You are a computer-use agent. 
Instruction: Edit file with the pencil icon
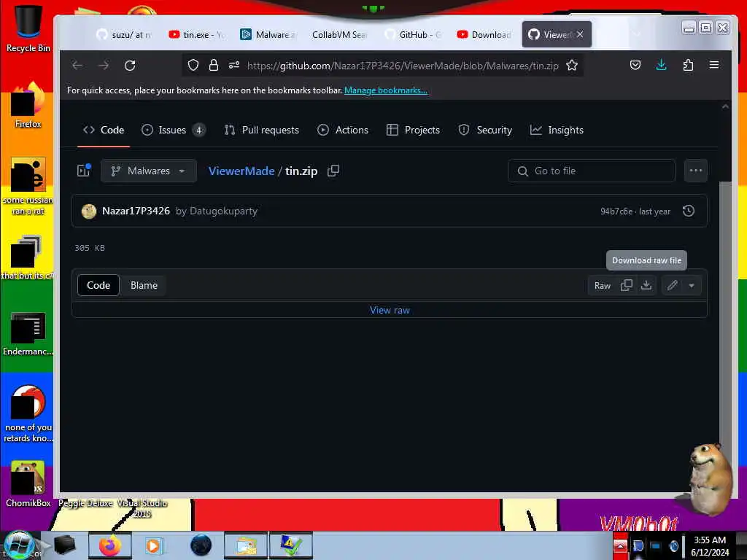tap(672, 285)
